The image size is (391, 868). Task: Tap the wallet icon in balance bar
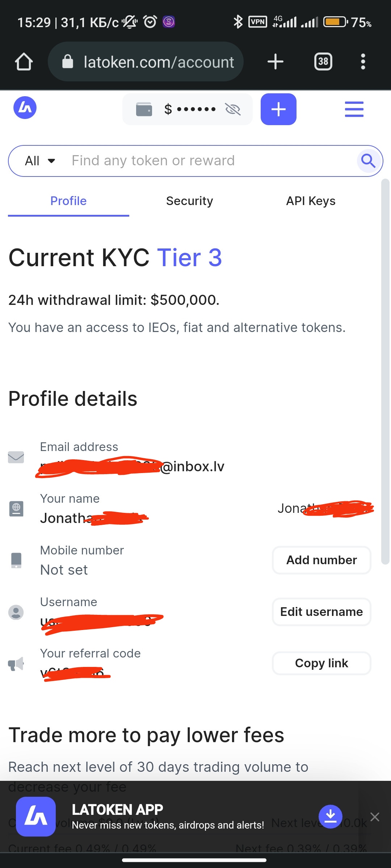click(144, 109)
